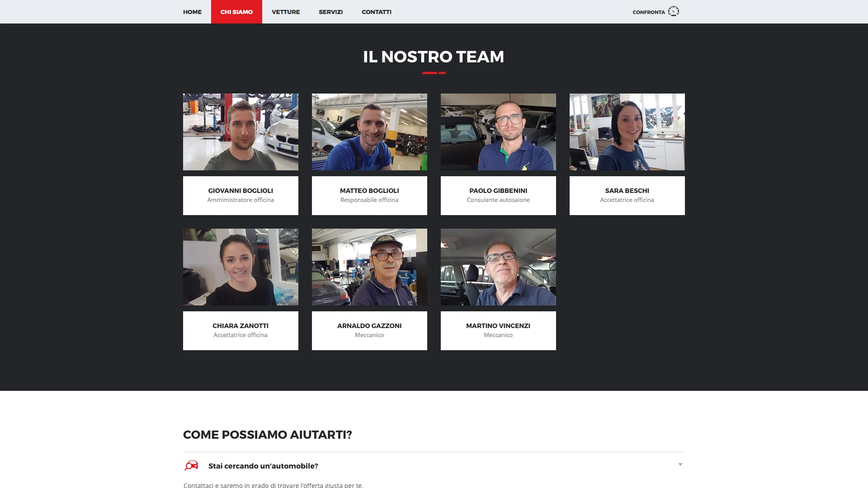Open Chiara Zanotti's photo
Screen dimensions: 868x488
(241, 267)
